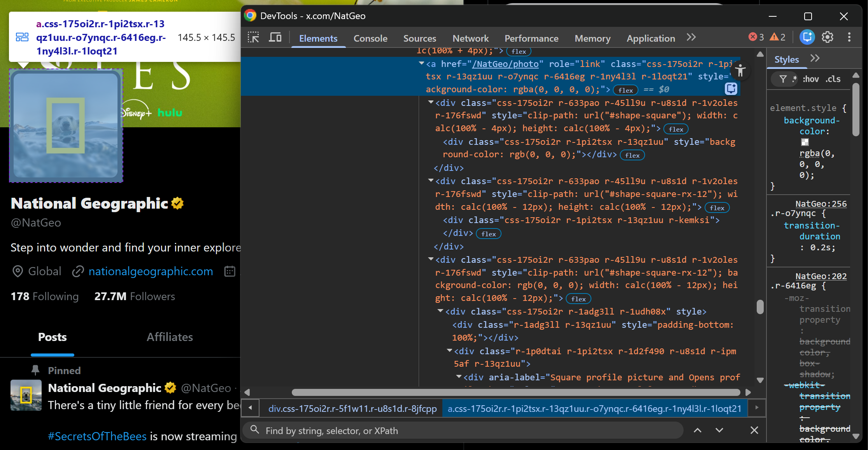Screen dimensions: 868x450
Task: Jump to previous search match arrow
Action: pyautogui.click(x=698, y=430)
